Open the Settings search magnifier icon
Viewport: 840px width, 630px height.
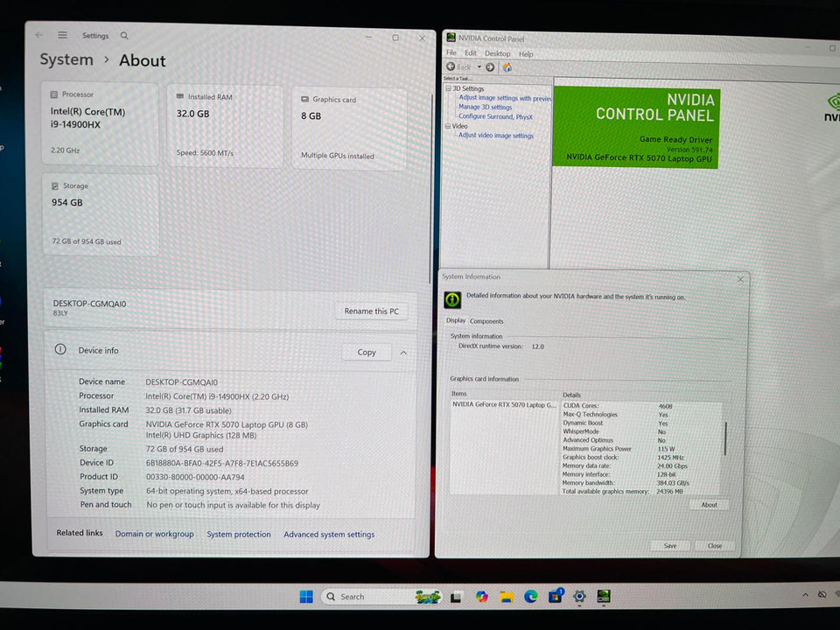coord(124,36)
